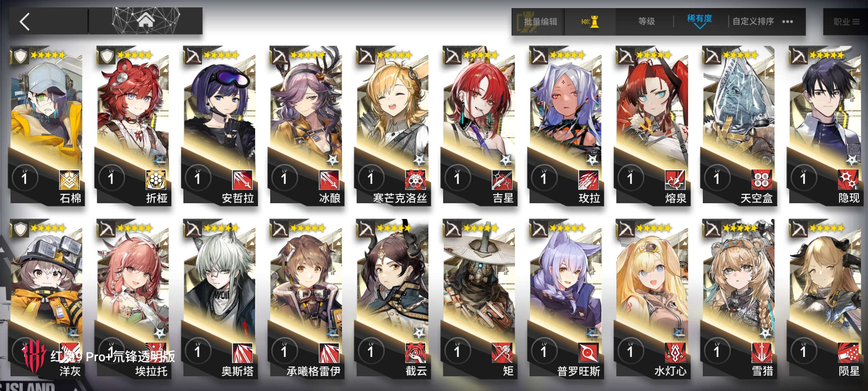Select operator card 熔泉

[x=652, y=125]
